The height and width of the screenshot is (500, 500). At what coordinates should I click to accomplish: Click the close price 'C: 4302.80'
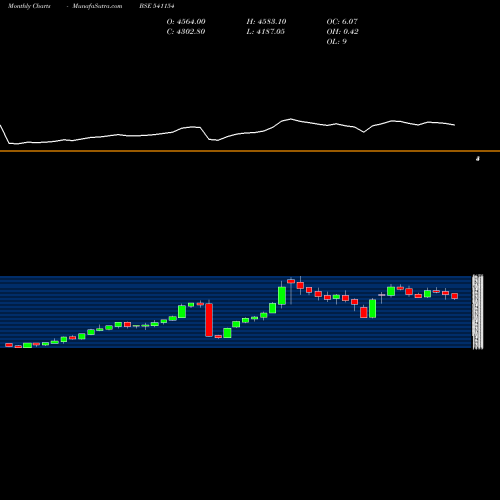click(186, 32)
